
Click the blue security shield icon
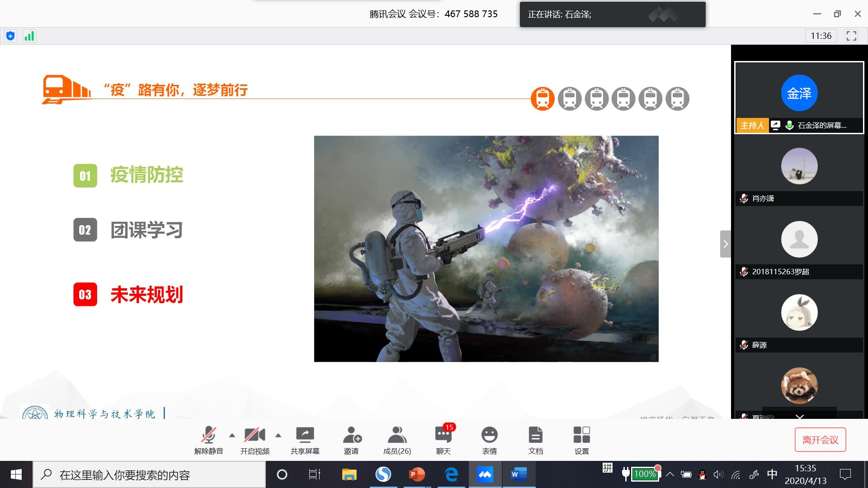[x=10, y=36]
